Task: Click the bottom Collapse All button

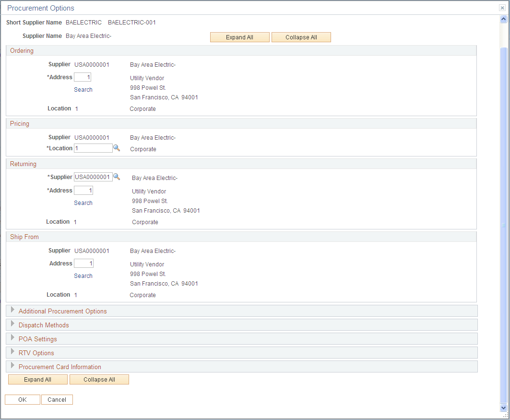Action: click(x=99, y=379)
